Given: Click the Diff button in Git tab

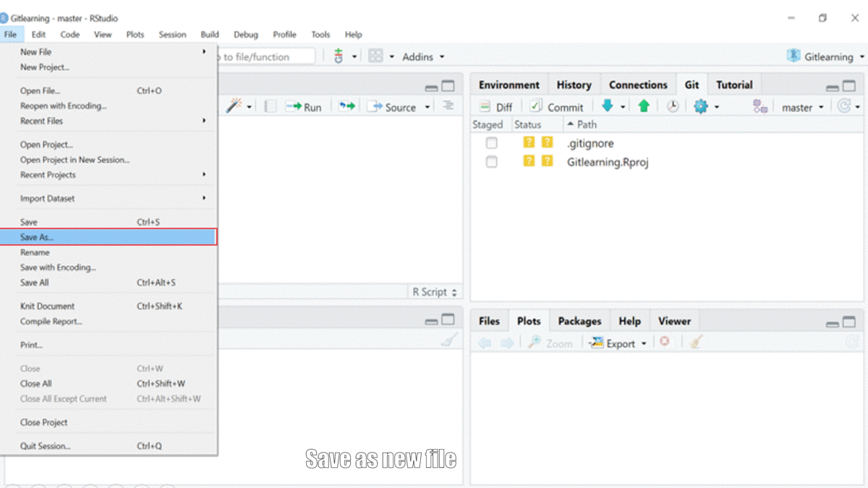Looking at the screenshot, I should click(x=496, y=107).
